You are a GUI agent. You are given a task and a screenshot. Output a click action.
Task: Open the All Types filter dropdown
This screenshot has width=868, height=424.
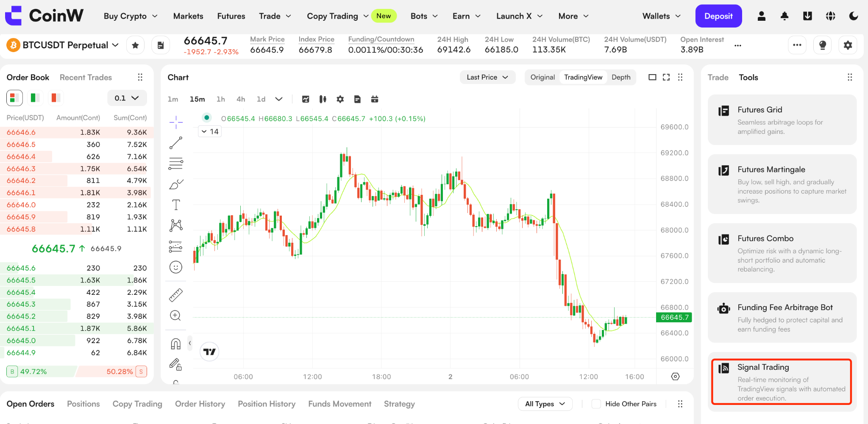[x=545, y=404]
